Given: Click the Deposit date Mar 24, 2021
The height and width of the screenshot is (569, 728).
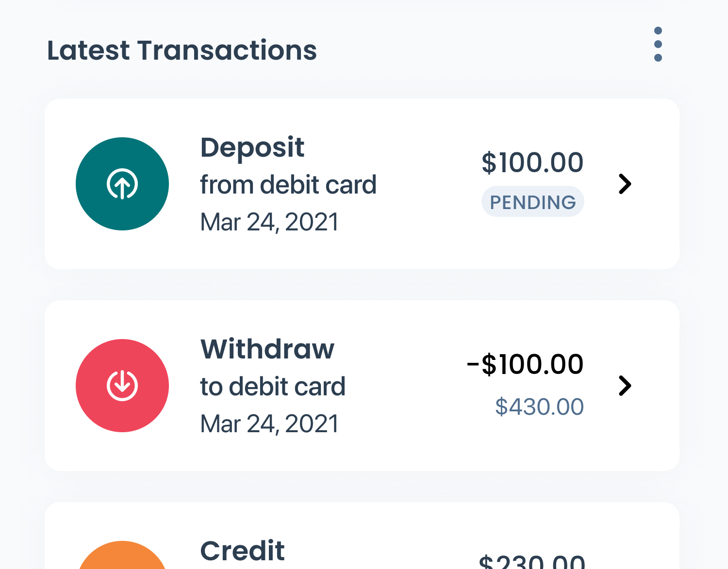Looking at the screenshot, I should 269,222.
